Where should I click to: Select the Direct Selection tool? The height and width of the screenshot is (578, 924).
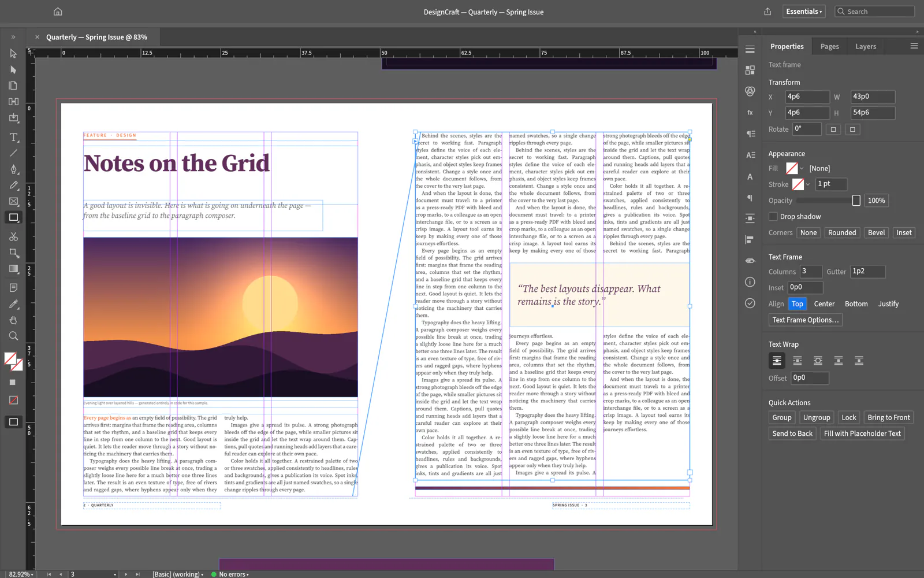tap(13, 69)
